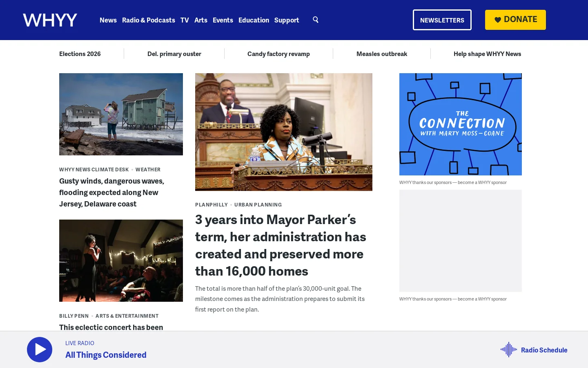This screenshot has height=368, width=588.
Task: Open Help shape WHYY News link
Action: (x=488, y=54)
